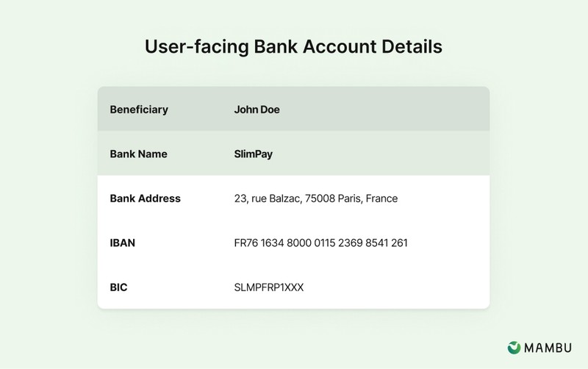
Task: Click the Mambu logo icon
Action: (x=514, y=348)
